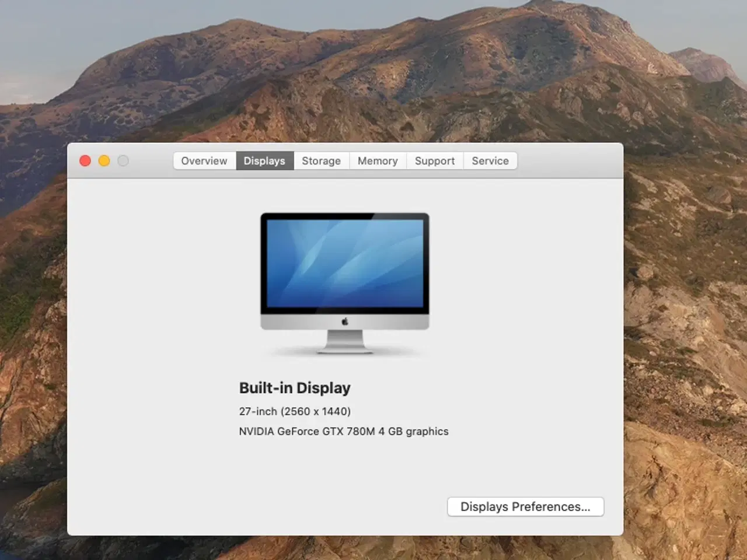Viewport: 747px width, 560px height.
Task: Select the Built-in Display heading text
Action: [294, 387]
